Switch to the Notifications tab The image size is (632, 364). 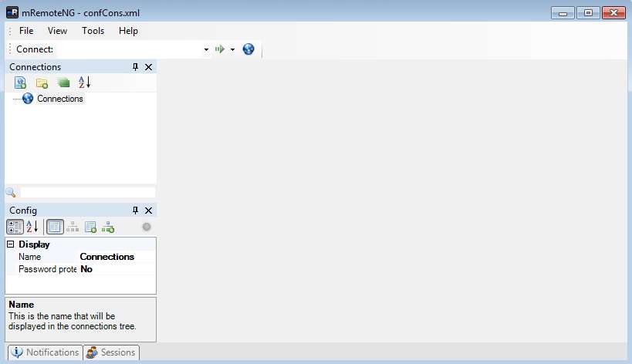(45, 352)
